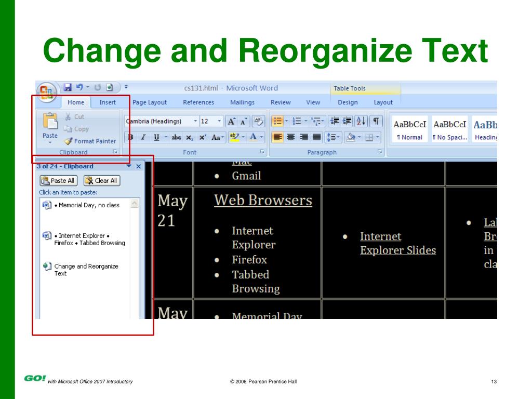Grow the font size

[x=231, y=122]
